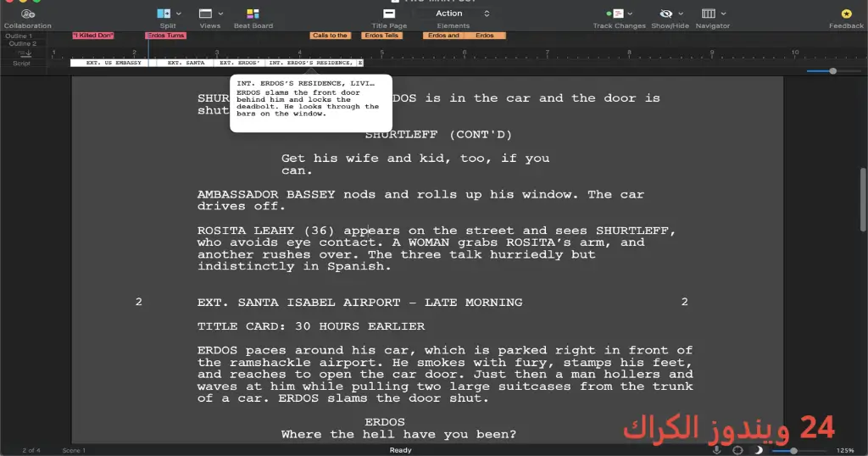Click the ERDOS character name line
This screenshot has height=456, width=868.
pyautogui.click(x=385, y=422)
